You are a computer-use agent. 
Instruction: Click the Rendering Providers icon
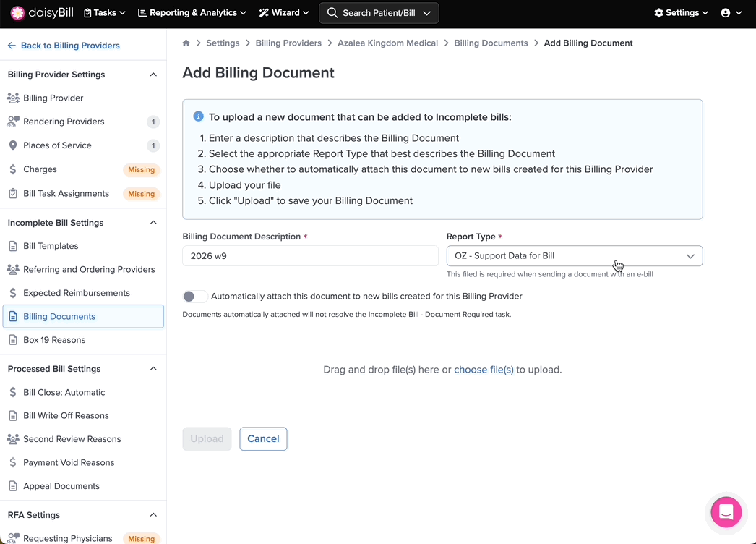(13, 122)
